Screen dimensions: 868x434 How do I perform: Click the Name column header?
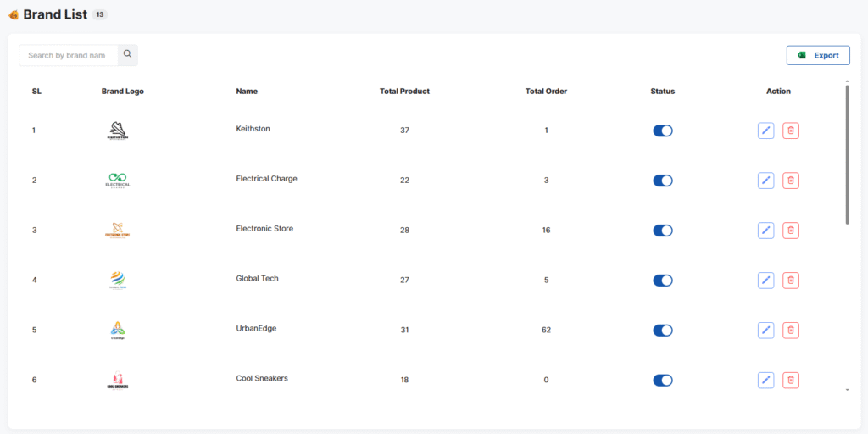pos(247,92)
